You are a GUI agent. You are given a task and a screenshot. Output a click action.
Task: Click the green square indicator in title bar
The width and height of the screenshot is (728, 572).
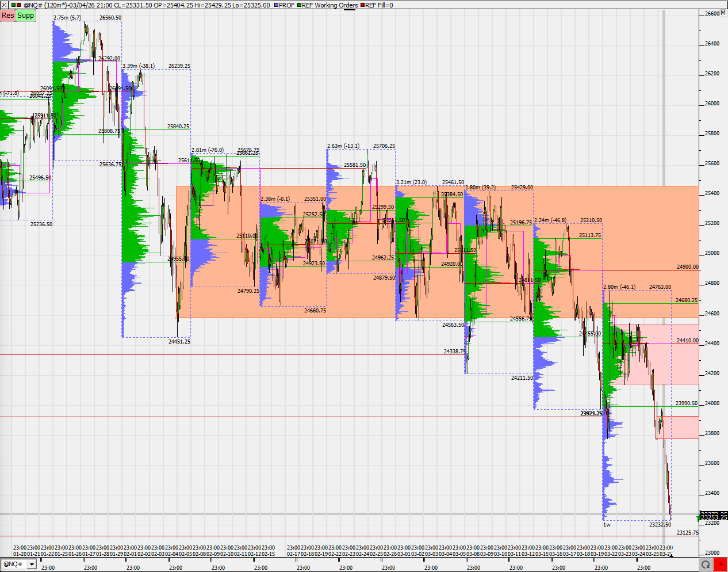(x=13, y=5)
